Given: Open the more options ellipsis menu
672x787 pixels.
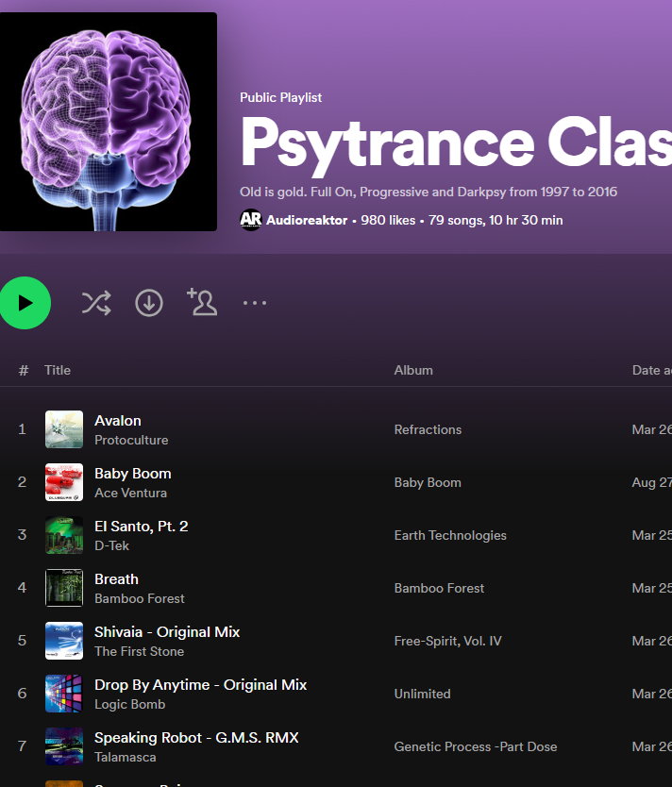Looking at the screenshot, I should tap(255, 303).
